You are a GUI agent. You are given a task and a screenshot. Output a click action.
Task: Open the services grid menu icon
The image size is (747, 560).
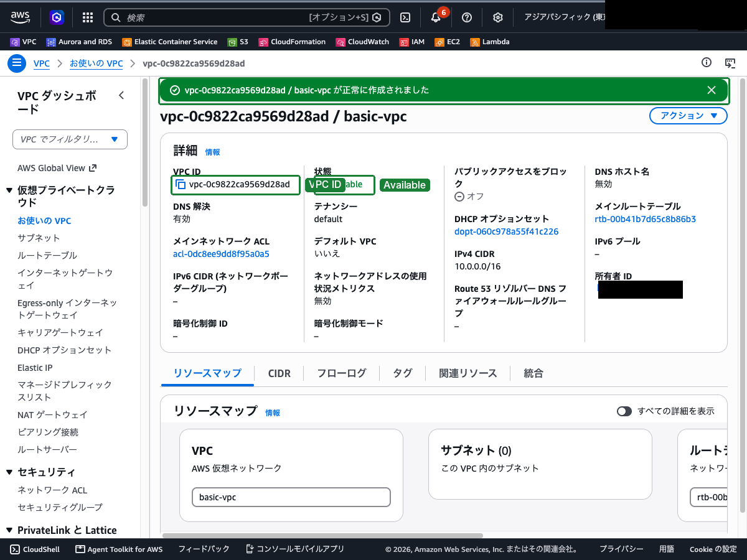click(x=88, y=17)
